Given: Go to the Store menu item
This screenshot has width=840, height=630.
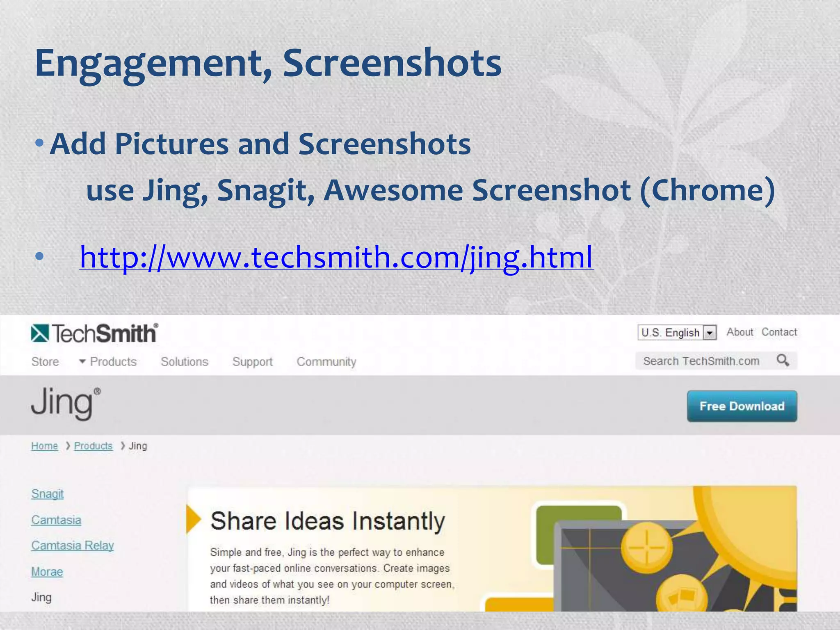Looking at the screenshot, I should point(45,362).
